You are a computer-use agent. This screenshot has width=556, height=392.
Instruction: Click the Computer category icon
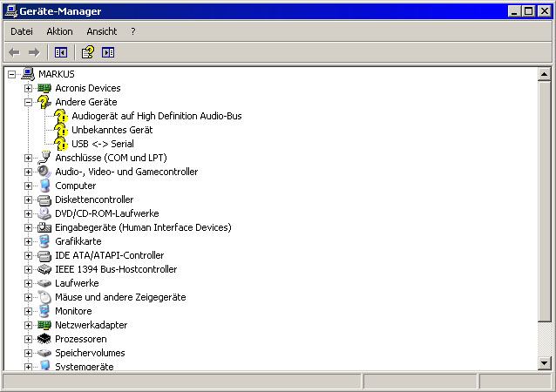click(44, 186)
